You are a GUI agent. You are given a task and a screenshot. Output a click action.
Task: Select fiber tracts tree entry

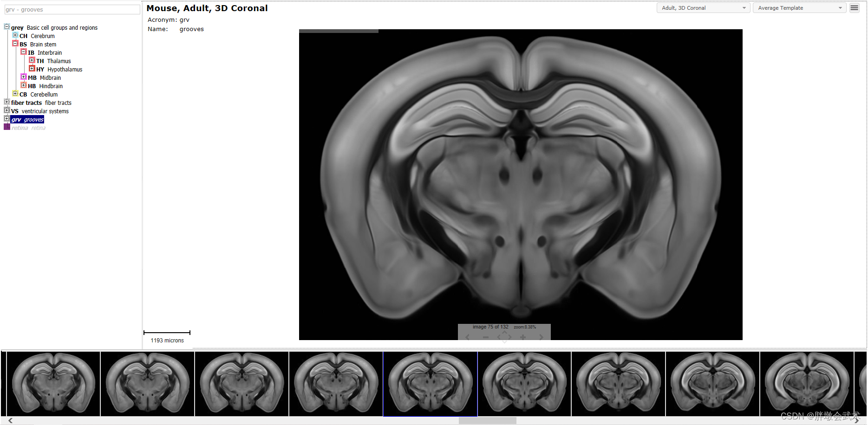point(41,103)
